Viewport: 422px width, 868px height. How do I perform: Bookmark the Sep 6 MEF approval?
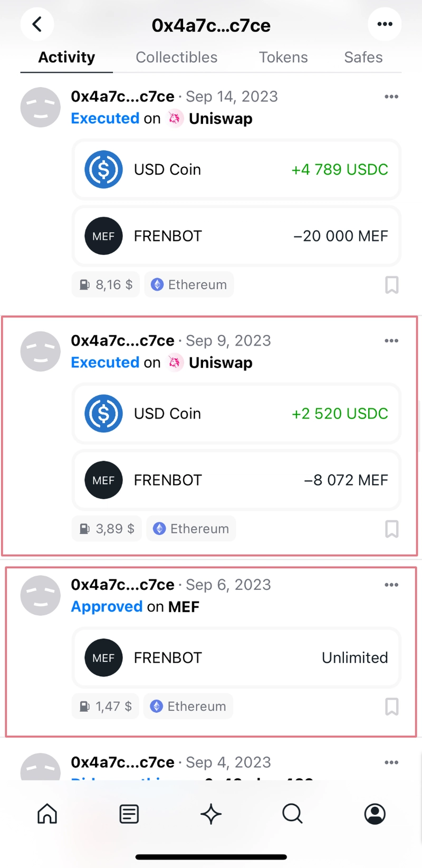(391, 707)
